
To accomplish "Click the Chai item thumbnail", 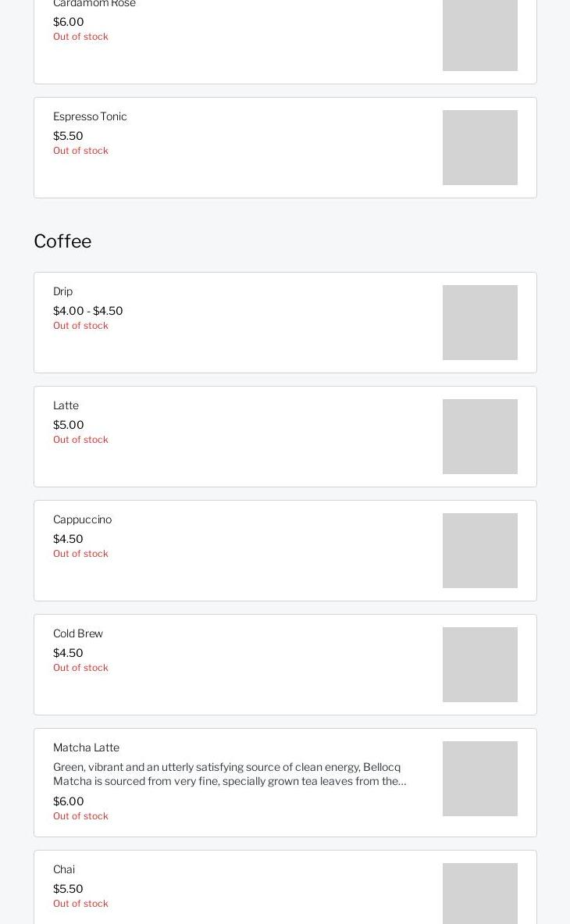I will coord(479,894).
